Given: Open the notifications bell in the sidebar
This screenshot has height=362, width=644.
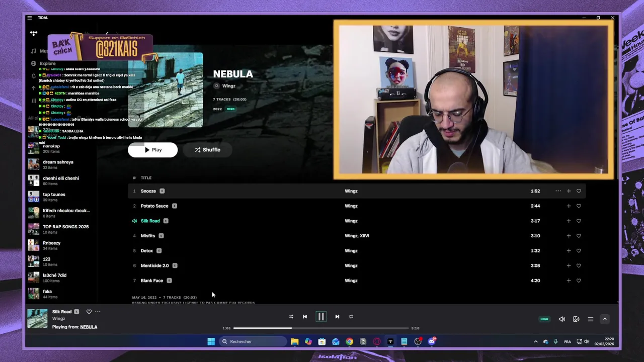Looking at the screenshot, I should click(34, 76).
